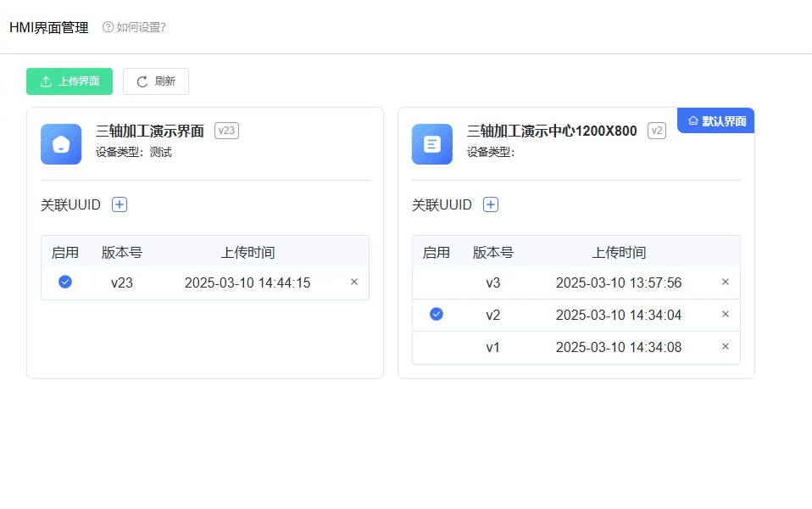This screenshot has width=812, height=509.
Task: Click the upload interface button
Action: click(70, 81)
